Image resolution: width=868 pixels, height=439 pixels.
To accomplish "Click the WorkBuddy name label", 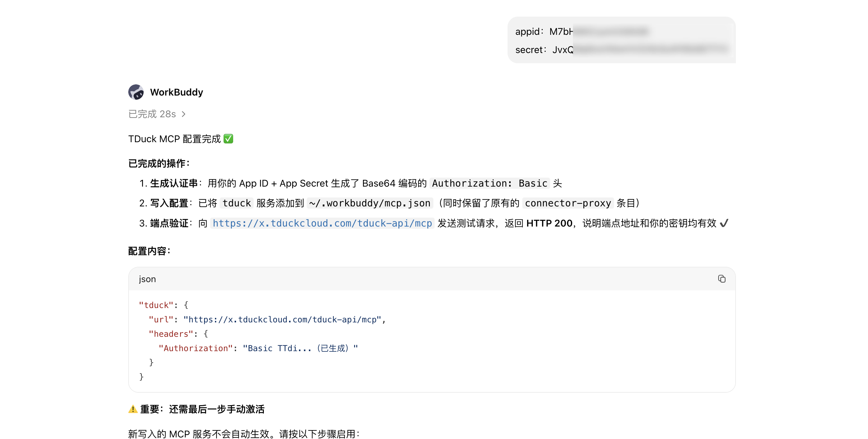I will [x=177, y=92].
